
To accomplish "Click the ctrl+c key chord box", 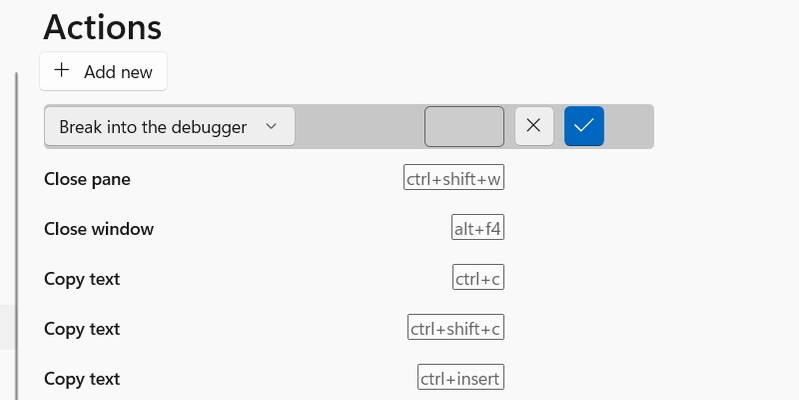I will point(478,279).
